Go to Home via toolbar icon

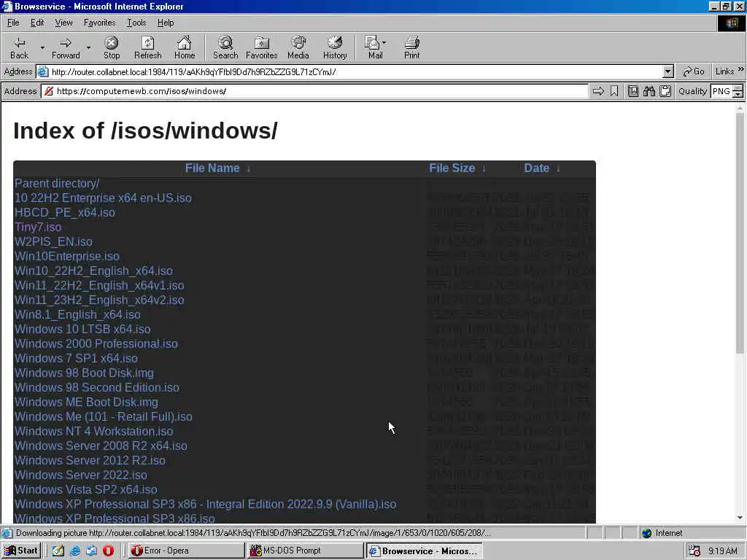click(185, 47)
